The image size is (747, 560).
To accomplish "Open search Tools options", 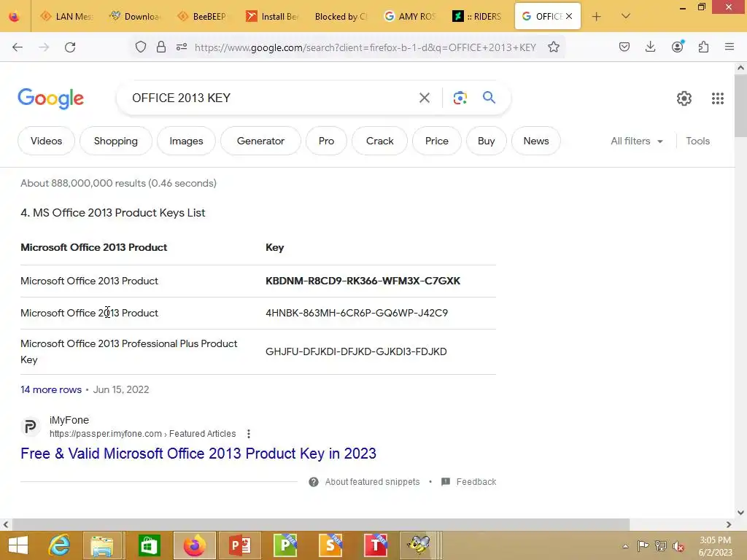I will pyautogui.click(x=697, y=141).
